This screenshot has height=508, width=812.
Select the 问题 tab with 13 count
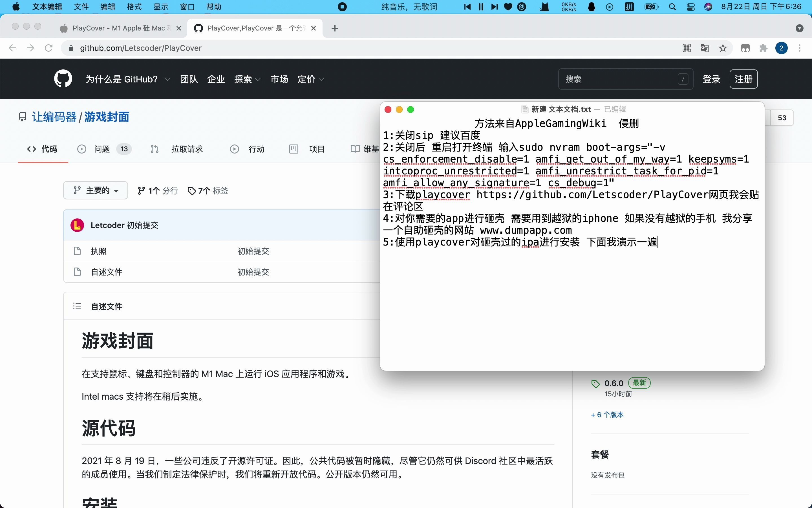coord(104,149)
